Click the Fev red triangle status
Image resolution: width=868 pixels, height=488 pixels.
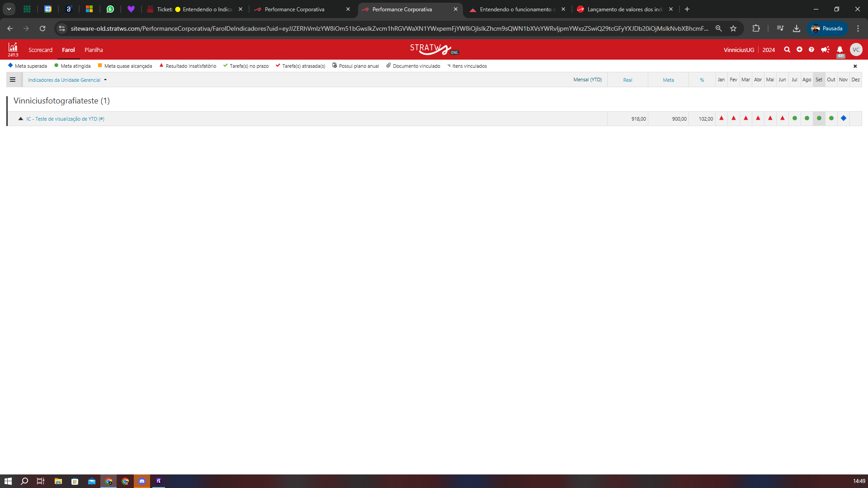click(x=734, y=118)
